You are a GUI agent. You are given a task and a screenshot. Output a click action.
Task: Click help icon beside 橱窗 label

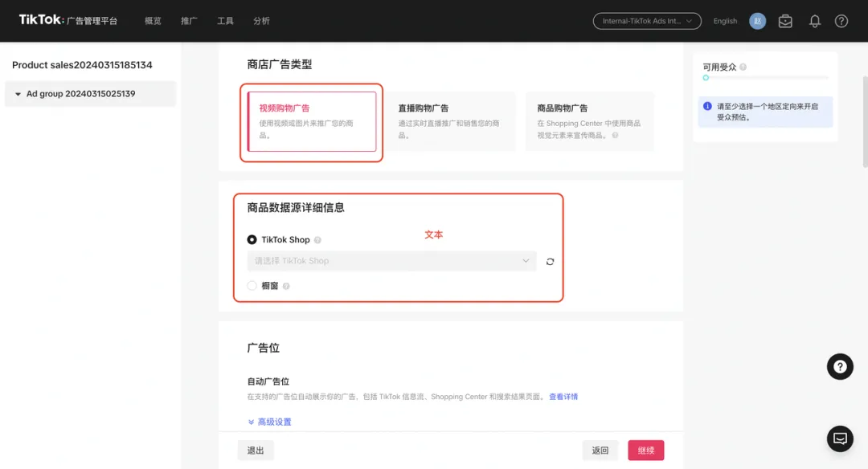point(286,286)
